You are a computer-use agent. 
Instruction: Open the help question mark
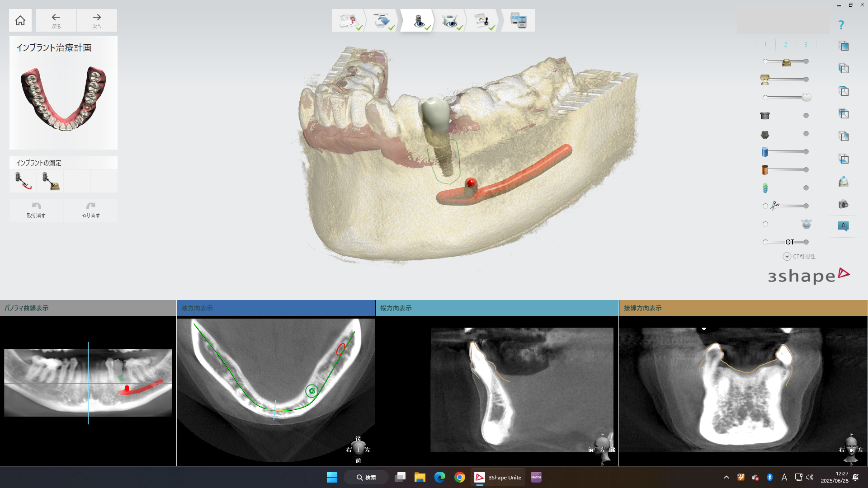841,25
